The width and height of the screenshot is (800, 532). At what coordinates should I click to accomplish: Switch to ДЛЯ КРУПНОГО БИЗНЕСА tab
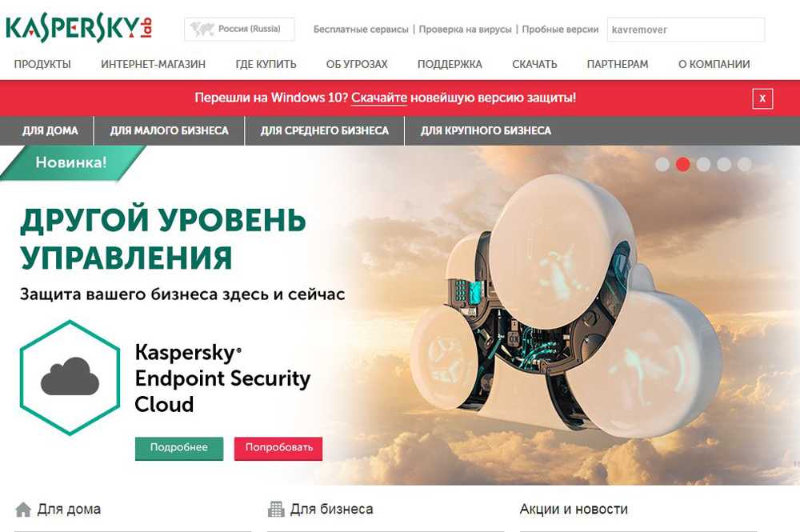pyautogui.click(x=486, y=130)
